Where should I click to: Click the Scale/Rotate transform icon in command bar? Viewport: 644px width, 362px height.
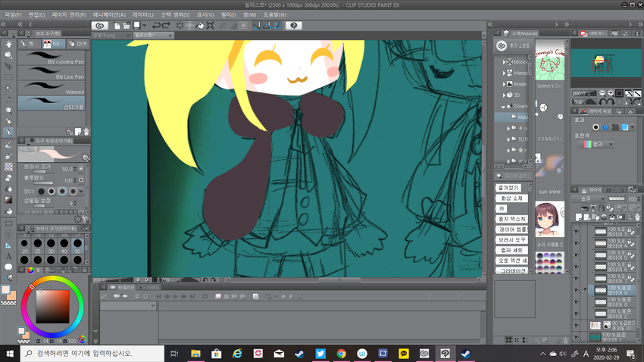[x=210, y=26]
